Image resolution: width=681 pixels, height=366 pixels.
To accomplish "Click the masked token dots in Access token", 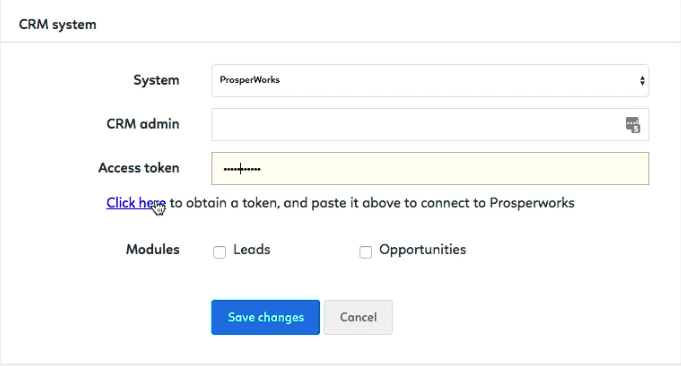I will pyautogui.click(x=242, y=169).
